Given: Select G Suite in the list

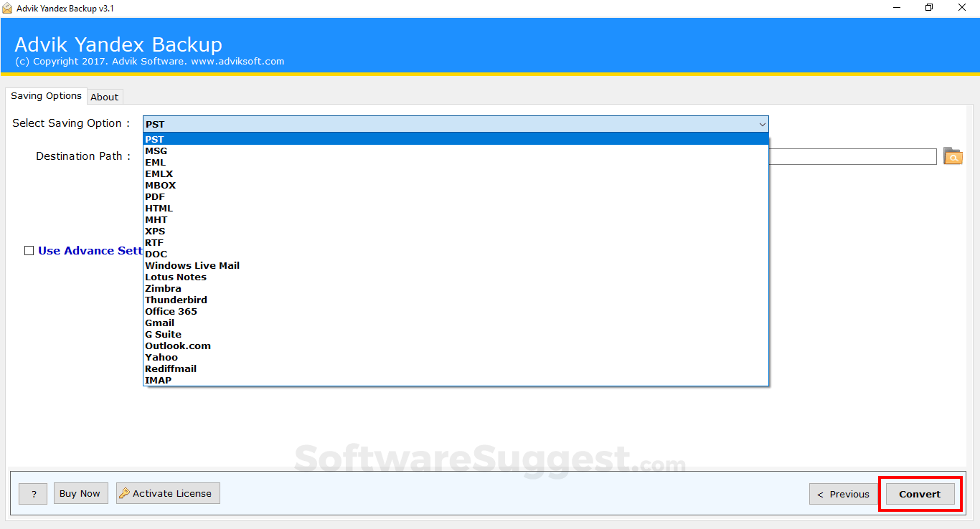Looking at the screenshot, I should coord(456,334).
